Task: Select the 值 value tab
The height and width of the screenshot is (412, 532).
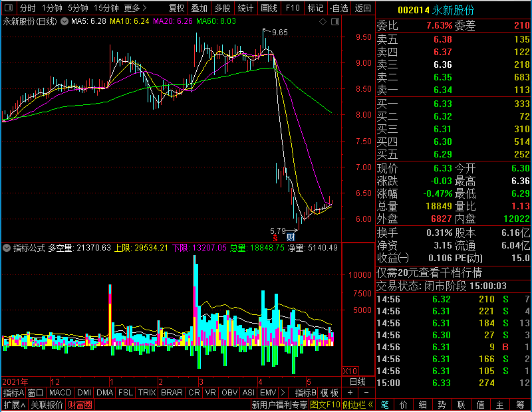Action: 480,405
